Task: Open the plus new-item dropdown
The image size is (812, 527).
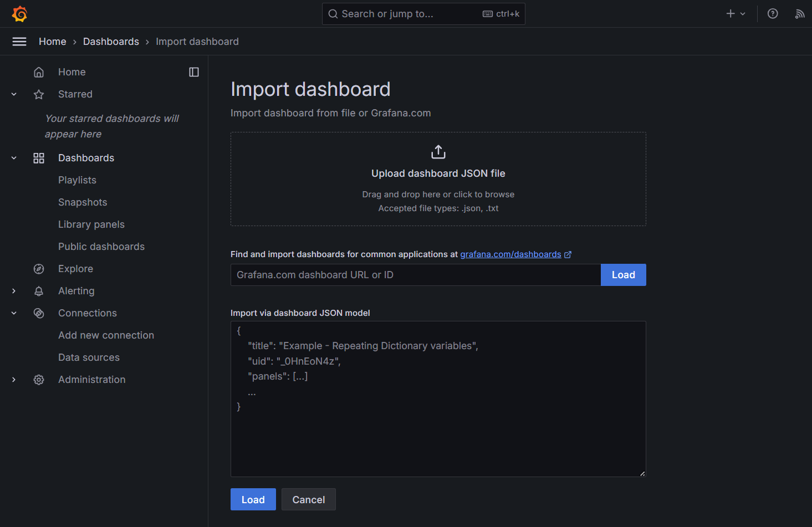Action: pyautogui.click(x=736, y=14)
